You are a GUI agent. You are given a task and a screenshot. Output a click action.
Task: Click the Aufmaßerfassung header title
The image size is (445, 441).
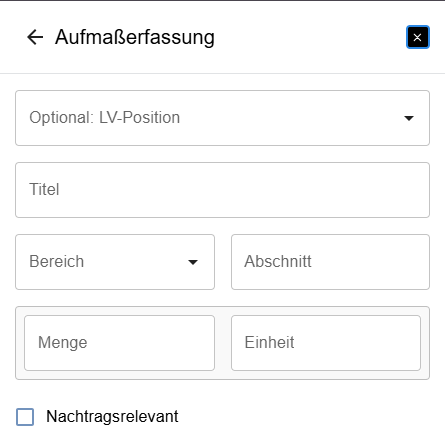[135, 37]
